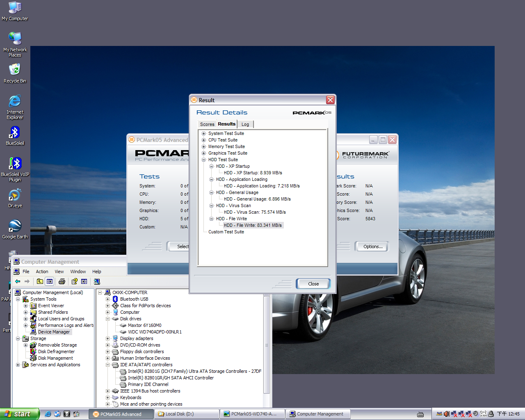Viewport: 525px width, 420px height.
Task: Launch Google Earth from desktop
Action: pyautogui.click(x=15, y=229)
